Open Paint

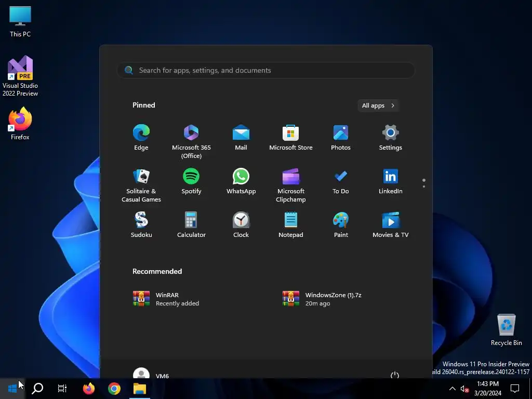coord(341,224)
